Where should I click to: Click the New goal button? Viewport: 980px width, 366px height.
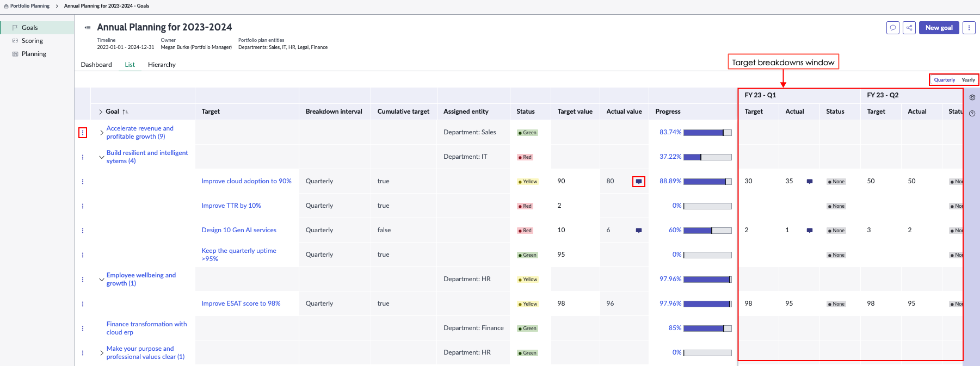939,28
